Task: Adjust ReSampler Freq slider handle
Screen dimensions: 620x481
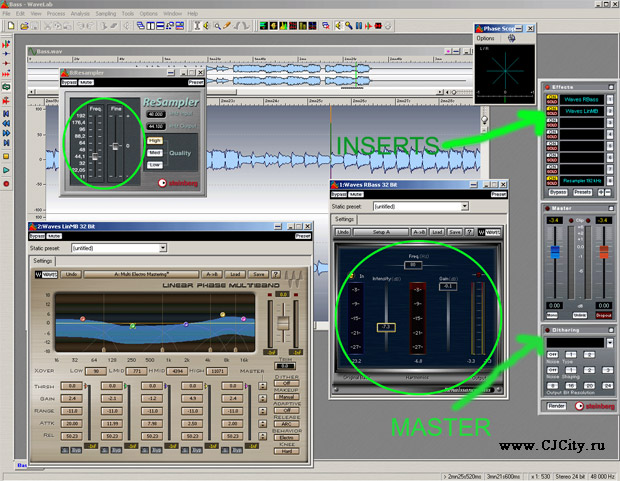Action: tap(95, 157)
